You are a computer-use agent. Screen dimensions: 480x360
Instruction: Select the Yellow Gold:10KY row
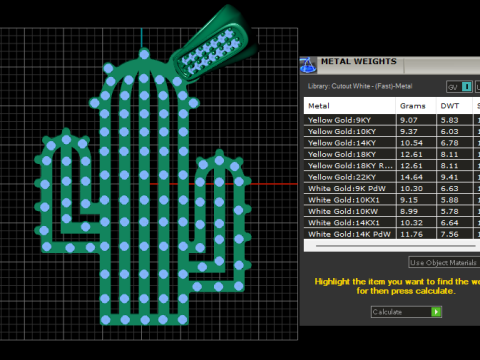click(x=392, y=131)
